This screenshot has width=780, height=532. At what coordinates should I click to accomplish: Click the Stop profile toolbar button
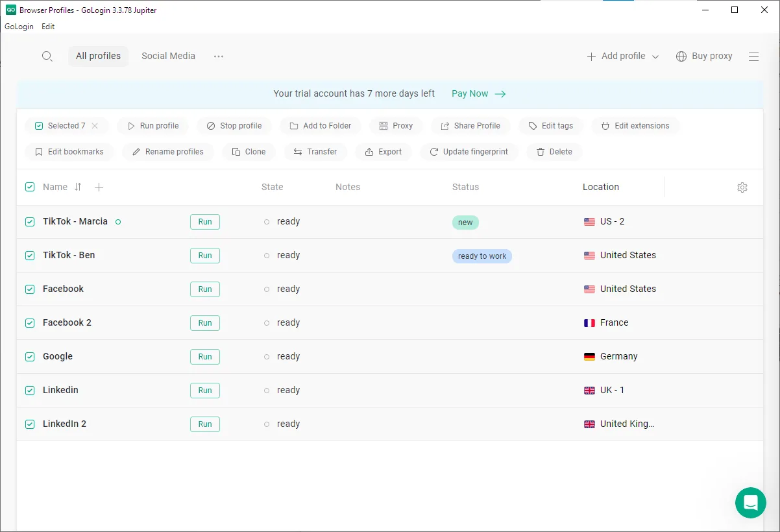pyautogui.click(x=234, y=126)
